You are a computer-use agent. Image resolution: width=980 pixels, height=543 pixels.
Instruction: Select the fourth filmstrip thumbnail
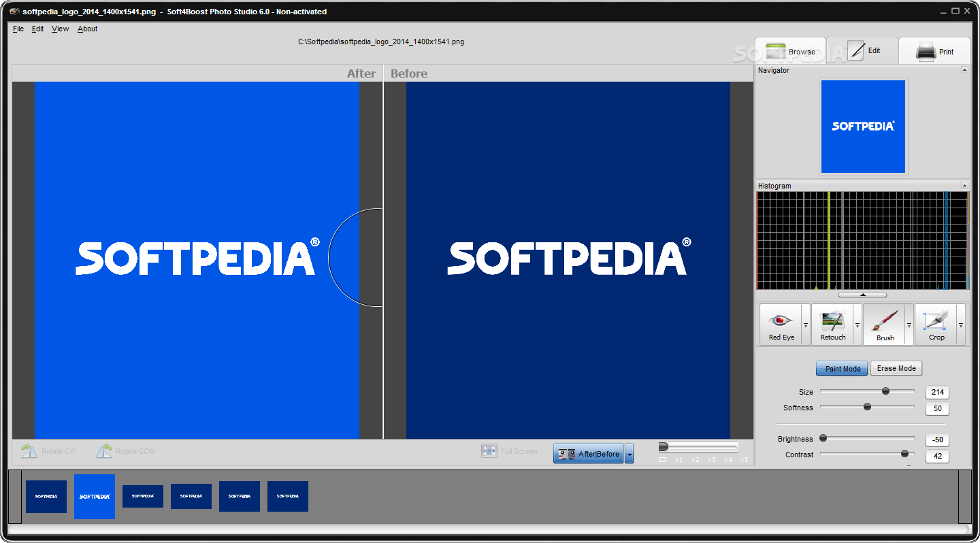(191, 497)
